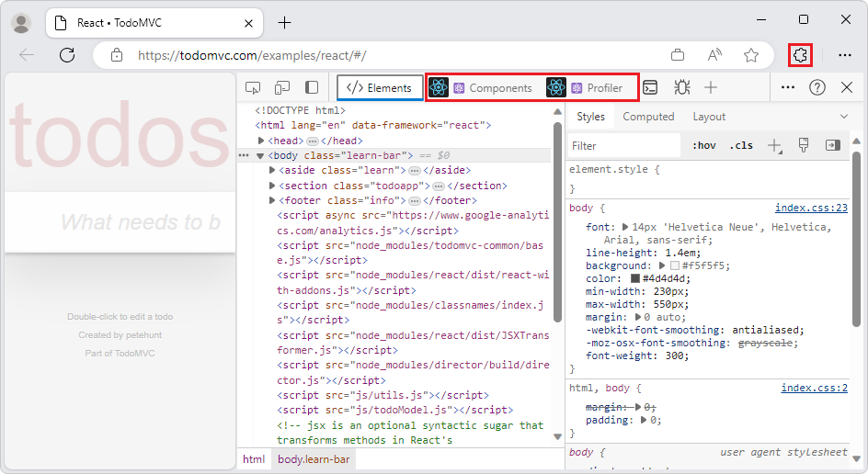
Task: Open more Styles pane tabs chevron
Action: (x=844, y=116)
